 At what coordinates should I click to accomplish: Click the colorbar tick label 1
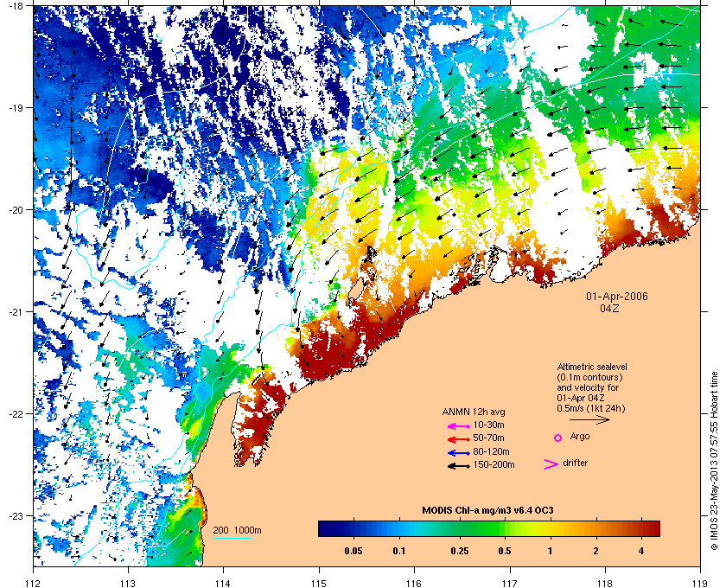(550, 552)
